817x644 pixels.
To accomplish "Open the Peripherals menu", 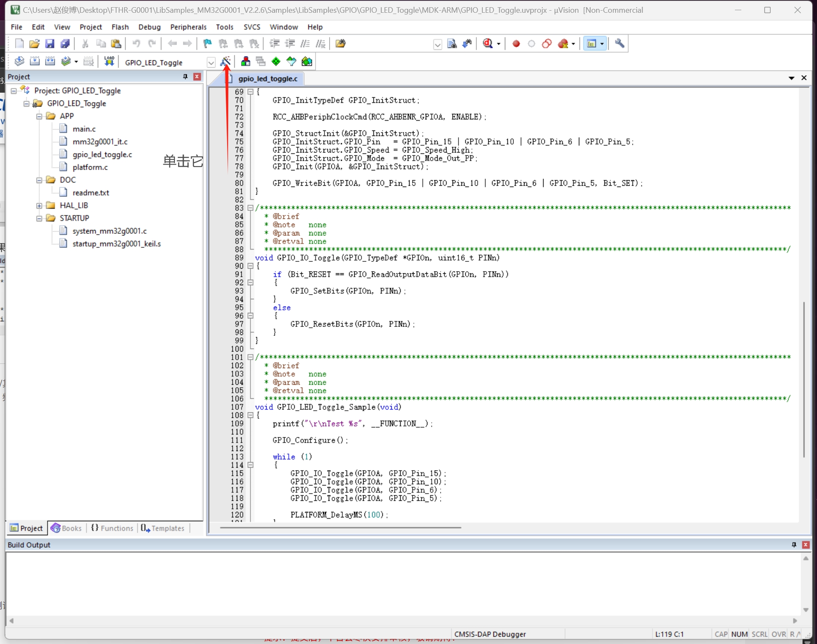I will (188, 27).
